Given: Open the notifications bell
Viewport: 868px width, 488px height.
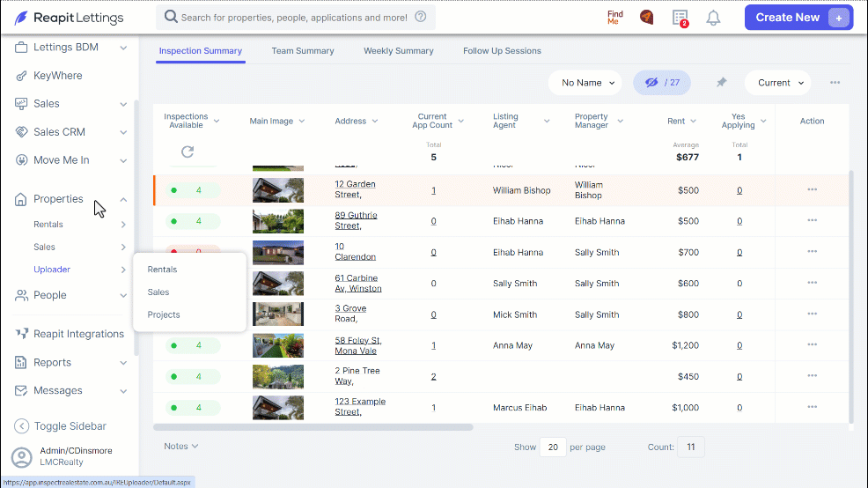Looking at the screenshot, I should click(713, 18).
